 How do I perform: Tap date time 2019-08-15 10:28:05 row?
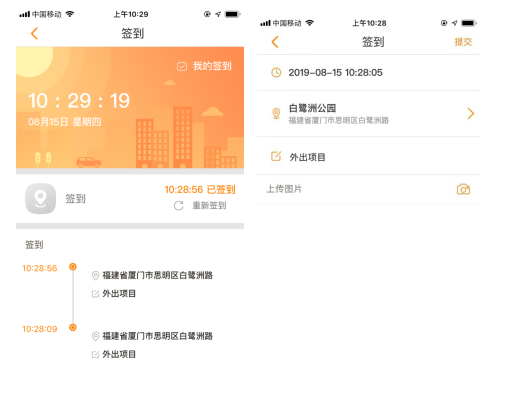click(368, 73)
